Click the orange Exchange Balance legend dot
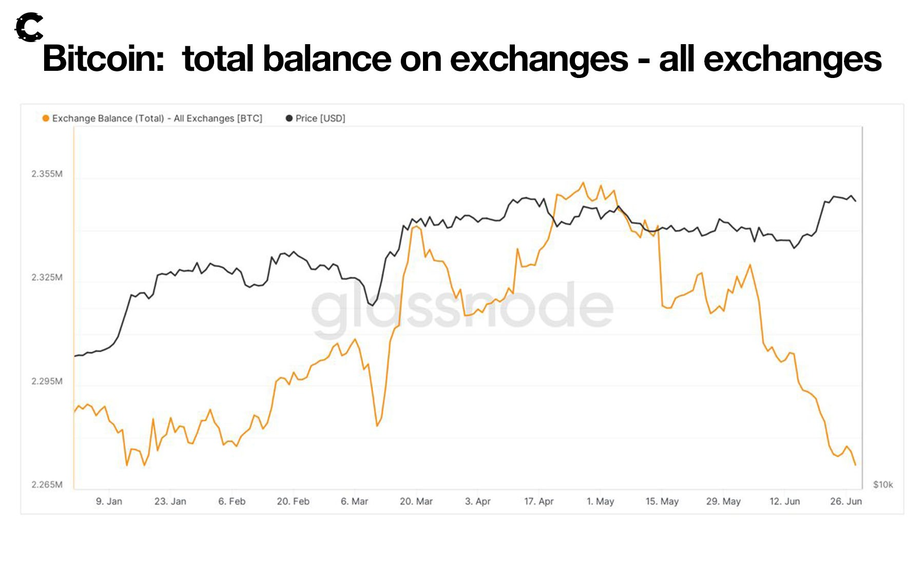This screenshot has width=924, height=562. [x=46, y=119]
